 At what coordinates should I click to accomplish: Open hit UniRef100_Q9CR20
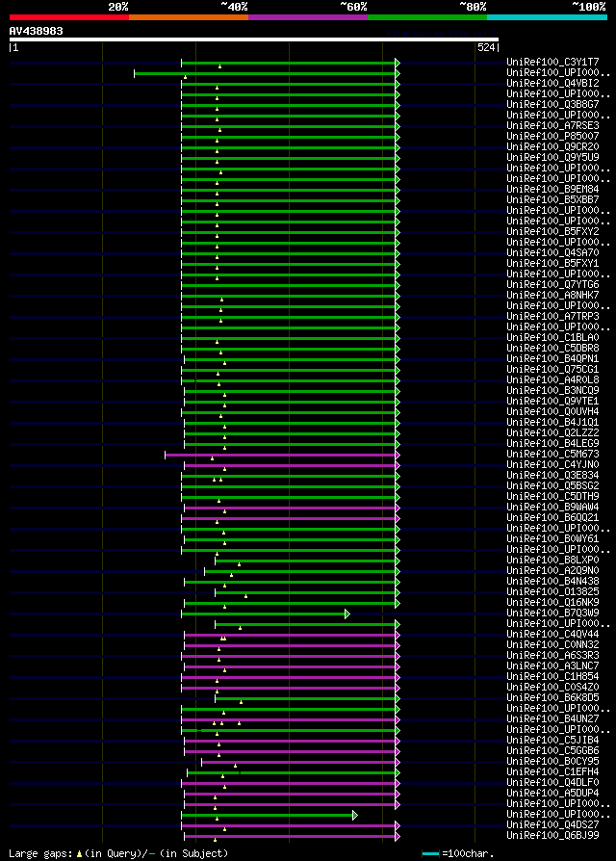click(552, 147)
